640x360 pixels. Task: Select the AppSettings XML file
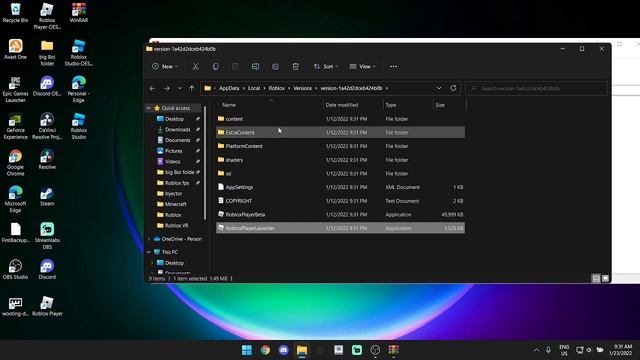pos(340,187)
